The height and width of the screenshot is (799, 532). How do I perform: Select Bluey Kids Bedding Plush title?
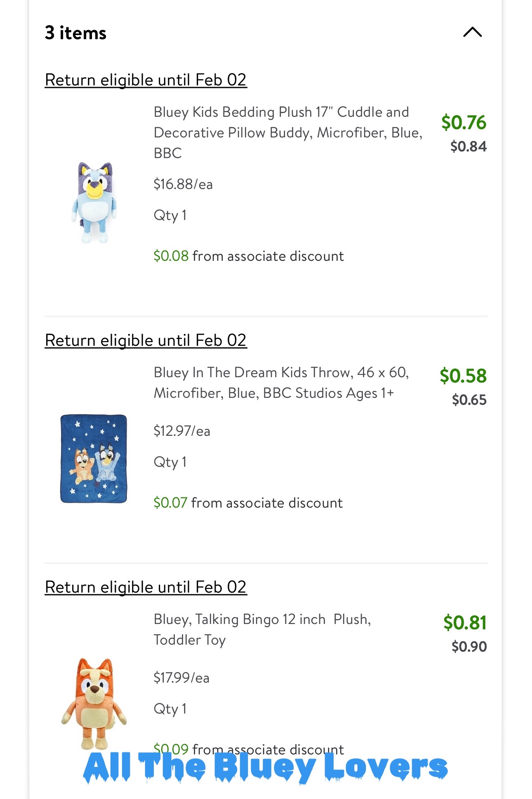pos(288,132)
